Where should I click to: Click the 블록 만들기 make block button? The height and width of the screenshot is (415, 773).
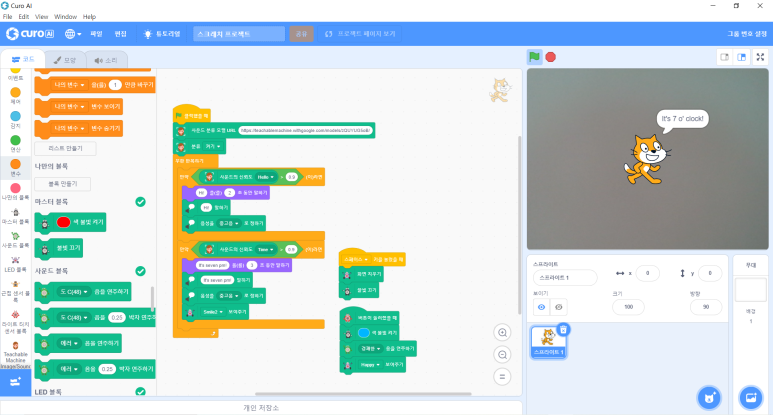pos(63,184)
